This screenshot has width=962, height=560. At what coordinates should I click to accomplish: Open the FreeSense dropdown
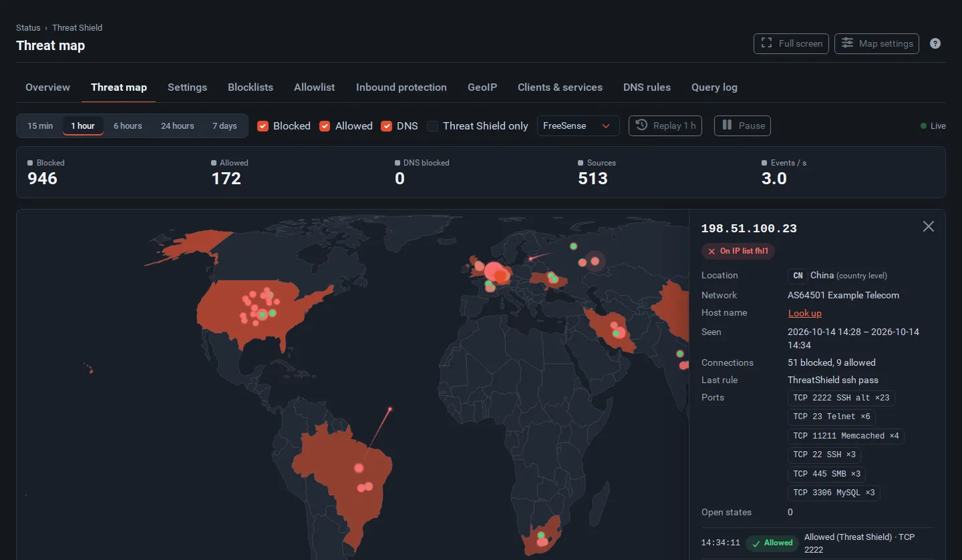578,125
